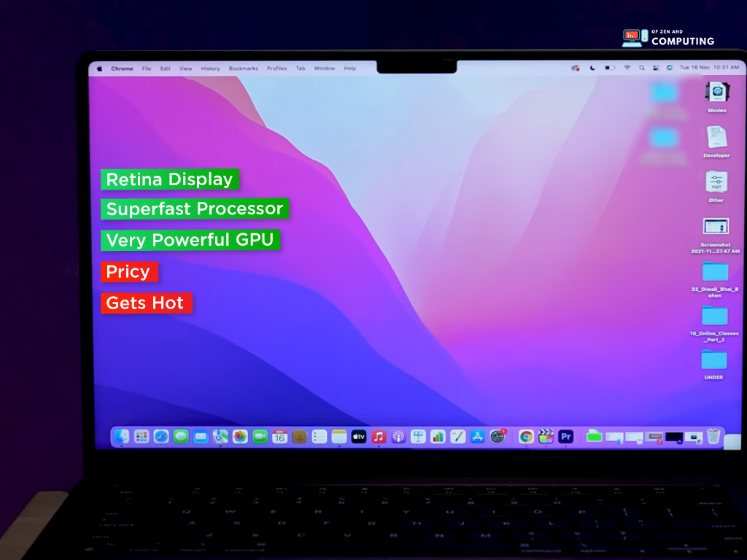Screen dimensions: 747x560
Task: Select the 10_Online_Classes_Part_2 folder
Action: click(x=714, y=324)
